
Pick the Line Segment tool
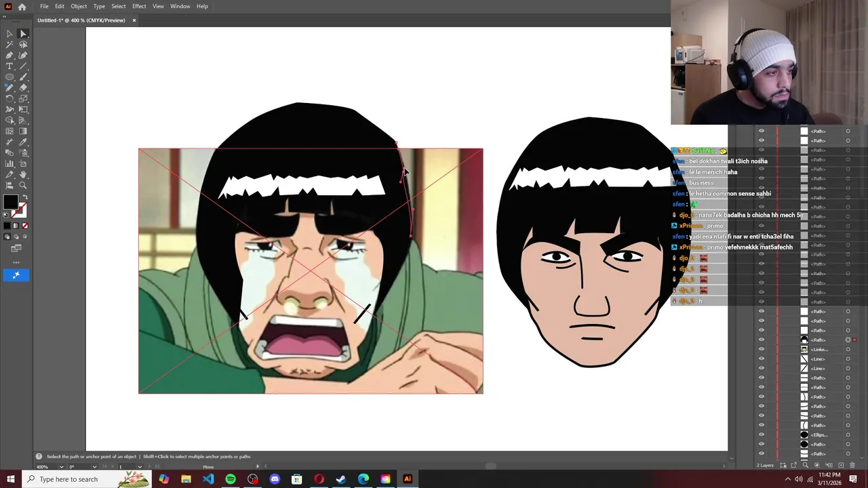pyautogui.click(x=23, y=66)
